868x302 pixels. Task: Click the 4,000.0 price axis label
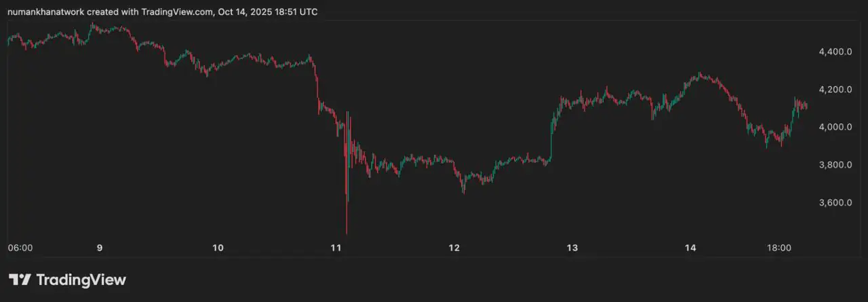pos(835,127)
